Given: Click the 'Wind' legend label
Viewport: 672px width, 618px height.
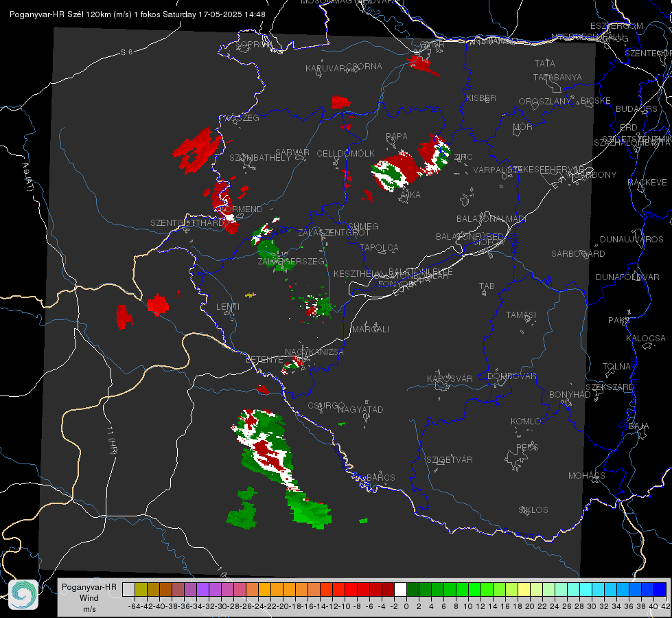Looking at the screenshot, I should 89,598.
